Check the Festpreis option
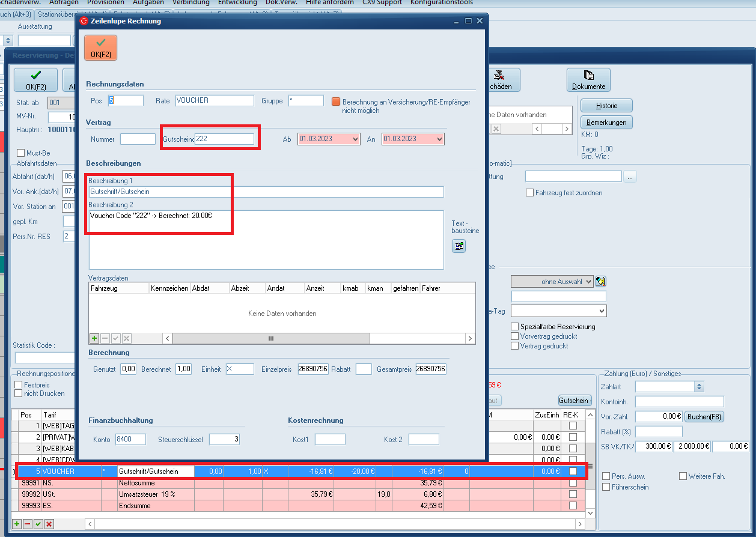 pos(19,384)
